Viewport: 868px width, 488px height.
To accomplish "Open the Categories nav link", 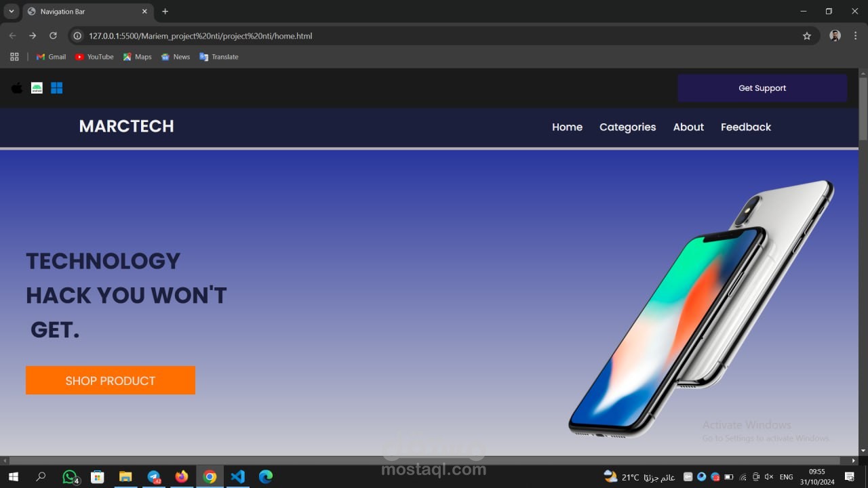I will [x=627, y=127].
